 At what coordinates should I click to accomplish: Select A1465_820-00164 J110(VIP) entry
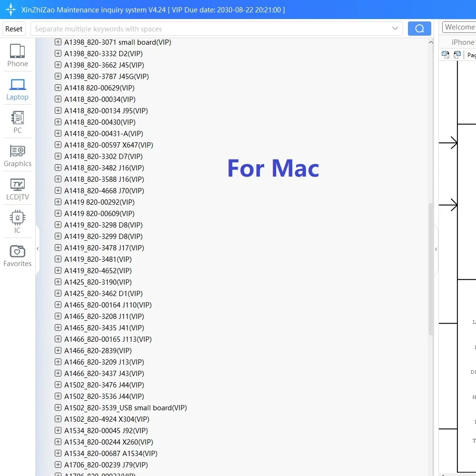[x=108, y=305]
